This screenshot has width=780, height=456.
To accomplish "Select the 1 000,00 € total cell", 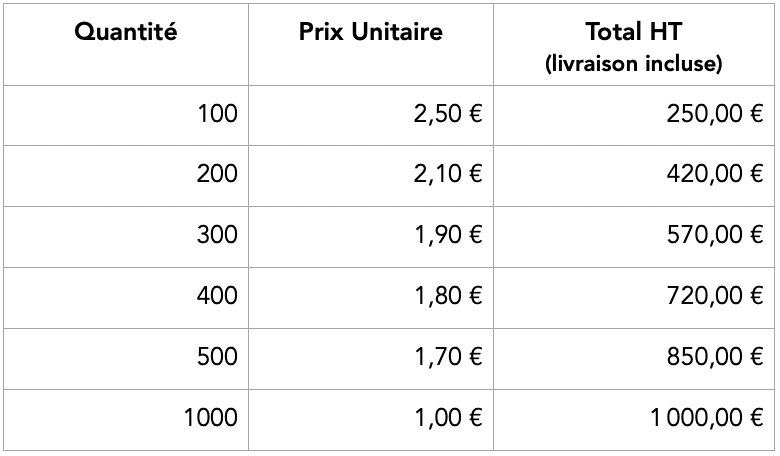I will pos(706,418).
